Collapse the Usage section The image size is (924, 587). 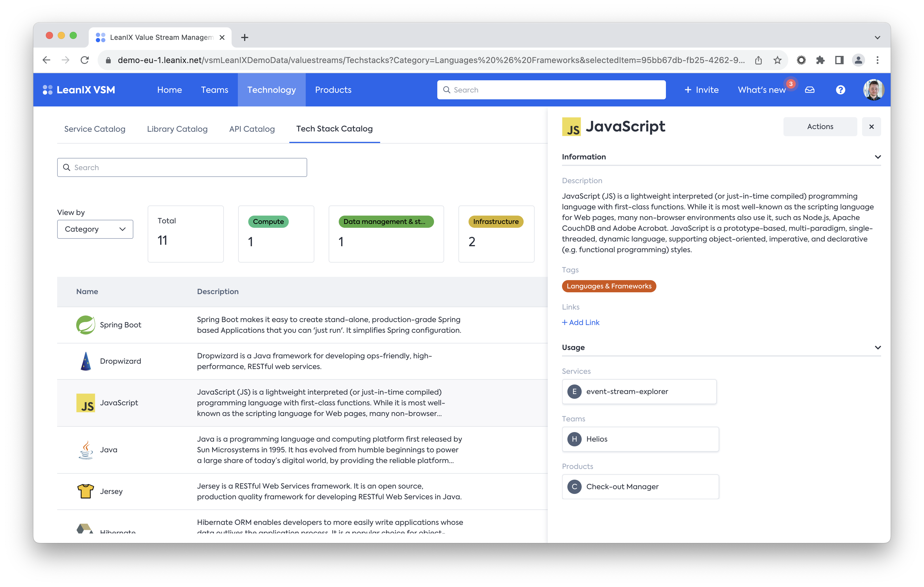point(878,347)
